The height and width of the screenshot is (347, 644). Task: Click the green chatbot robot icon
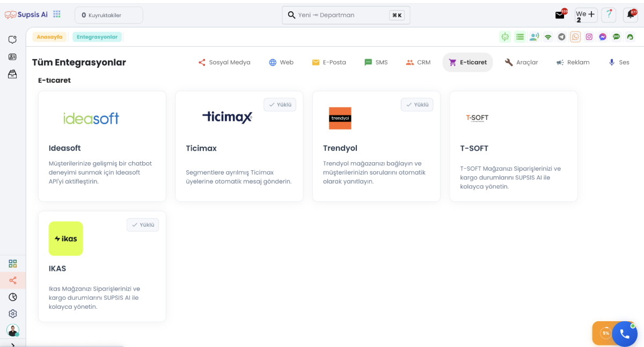pos(505,37)
